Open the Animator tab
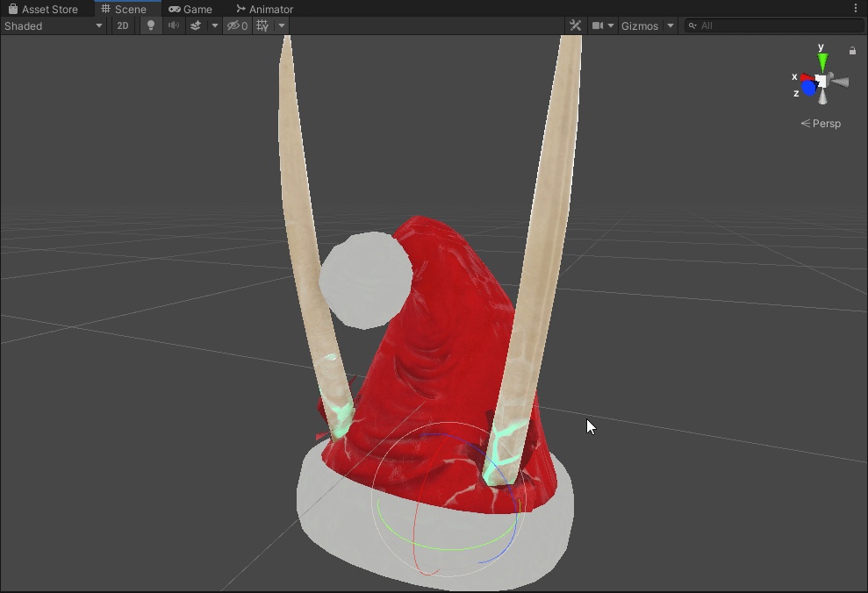 [x=263, y=9]
